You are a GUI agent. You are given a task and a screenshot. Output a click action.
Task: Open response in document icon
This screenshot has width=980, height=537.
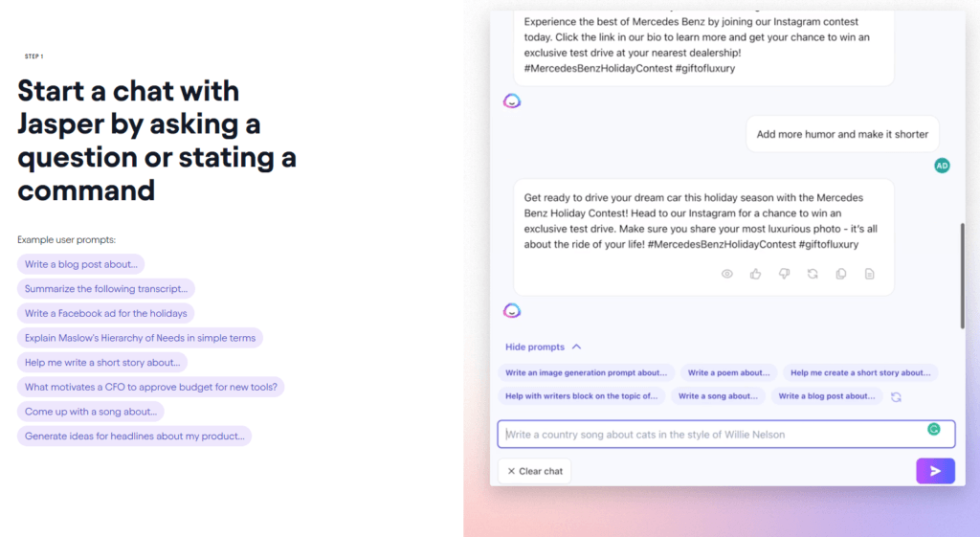pyautogui.click(x=869, y=274)
